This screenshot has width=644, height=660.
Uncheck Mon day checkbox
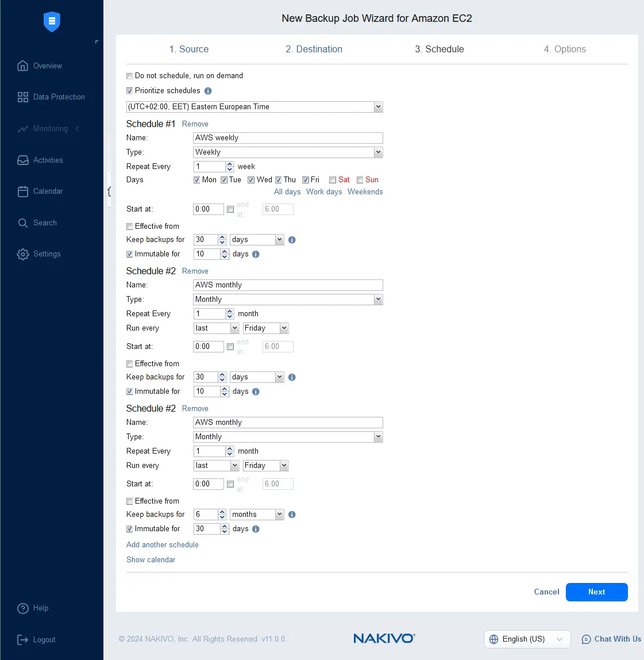point(196,180)
